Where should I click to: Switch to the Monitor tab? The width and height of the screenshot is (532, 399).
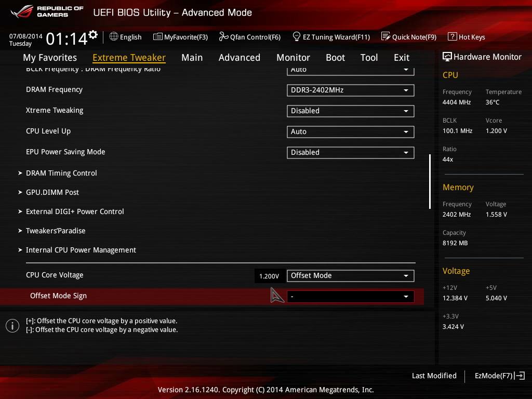pyautogui.click(x=293, y=58)
